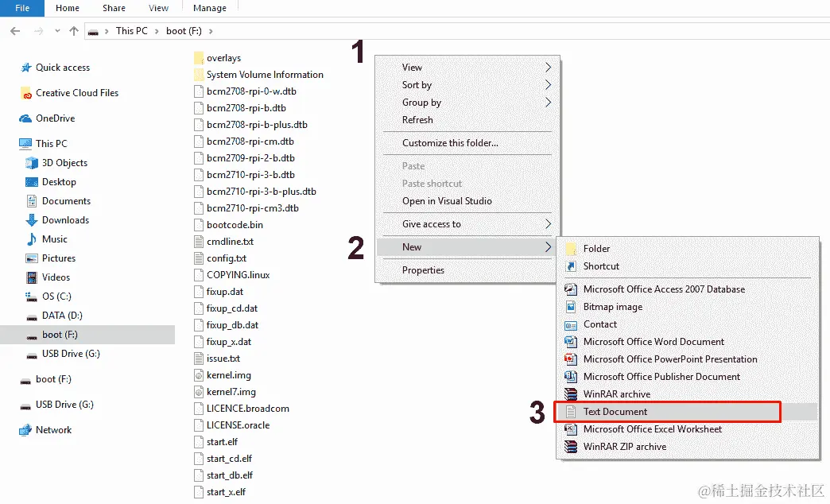Select the LICENCE.broadcom file
Viewport: 830px width, 504px height.
point(248,409)
